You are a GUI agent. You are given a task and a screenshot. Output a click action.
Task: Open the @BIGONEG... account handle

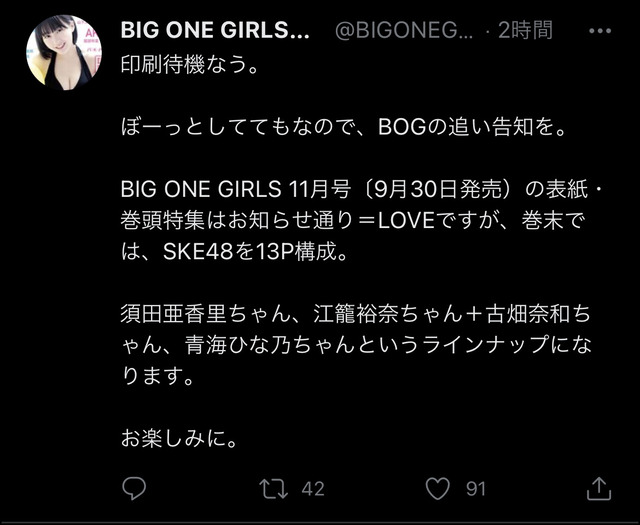404,31
